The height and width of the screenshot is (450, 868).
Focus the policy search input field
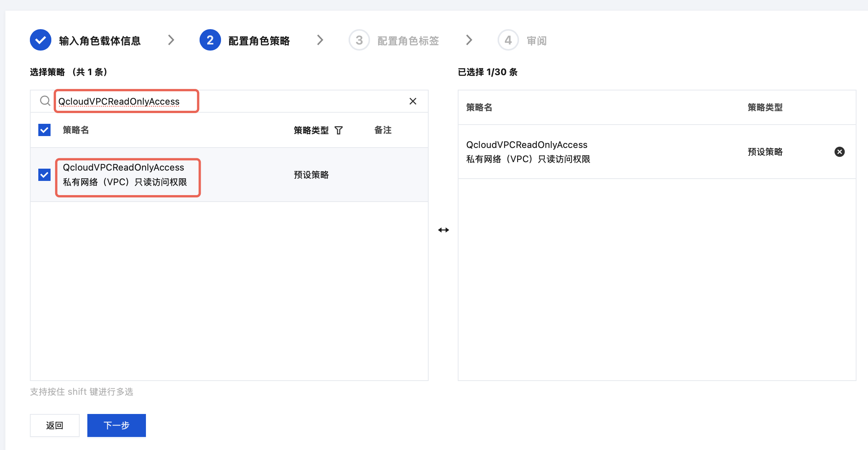(x=230, y=101)
